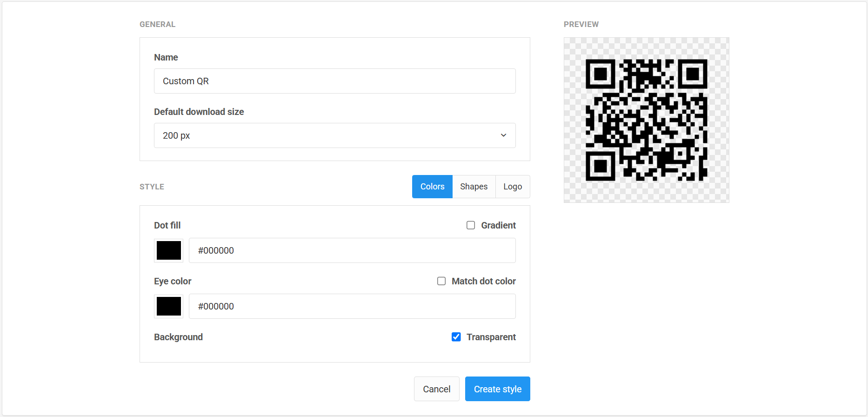
Task: Click the Dot fill hex input
Action: pos(352,250)
